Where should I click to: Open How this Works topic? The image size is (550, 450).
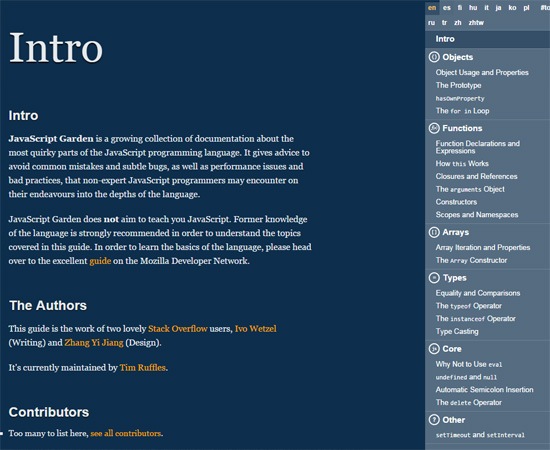(x=462, y=163)
